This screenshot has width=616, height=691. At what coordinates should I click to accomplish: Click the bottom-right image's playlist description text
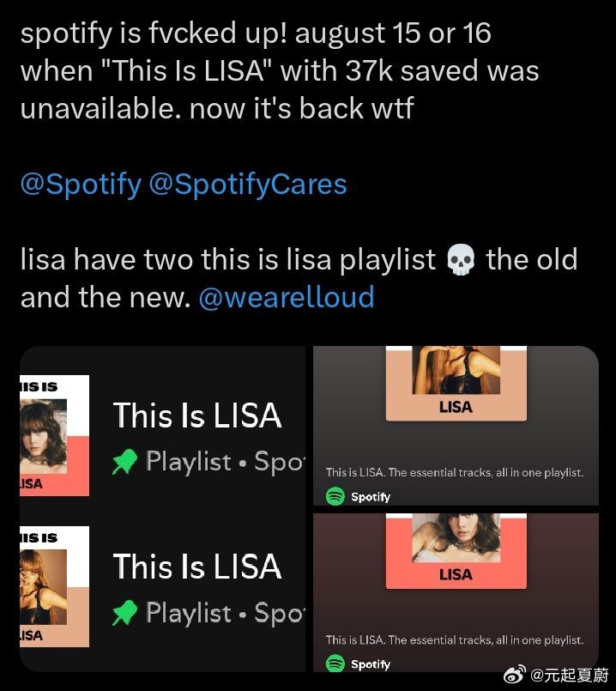(x=455, y=639)
